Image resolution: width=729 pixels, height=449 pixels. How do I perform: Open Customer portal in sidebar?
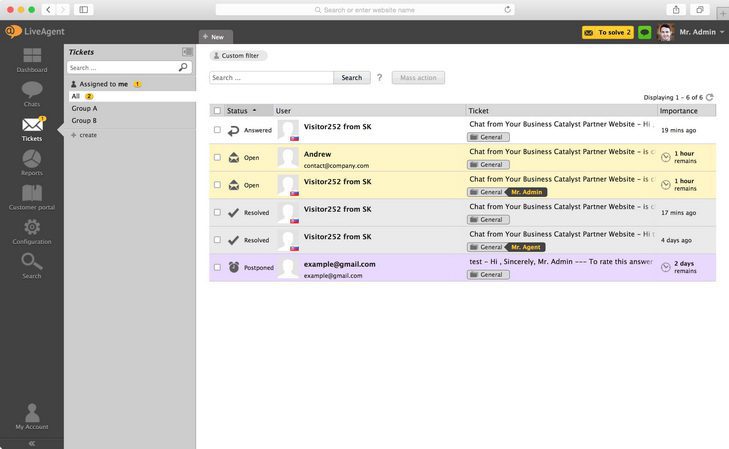point(32,197)
